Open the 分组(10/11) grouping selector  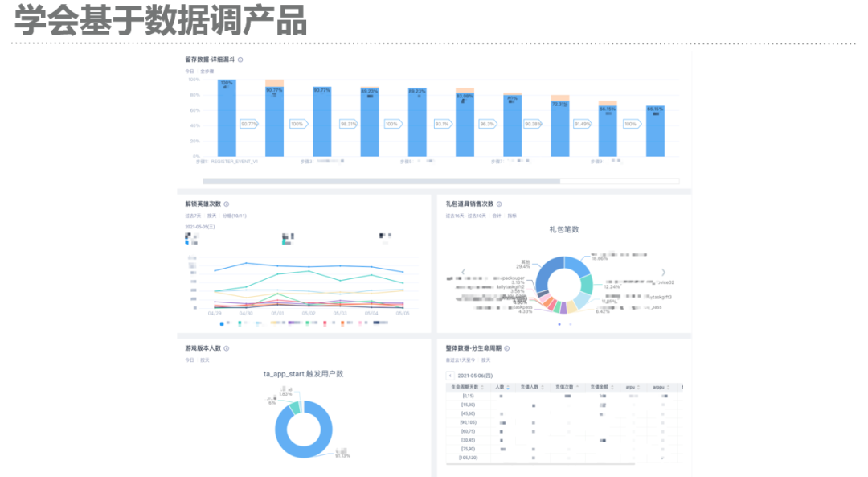tap(234, 216)
